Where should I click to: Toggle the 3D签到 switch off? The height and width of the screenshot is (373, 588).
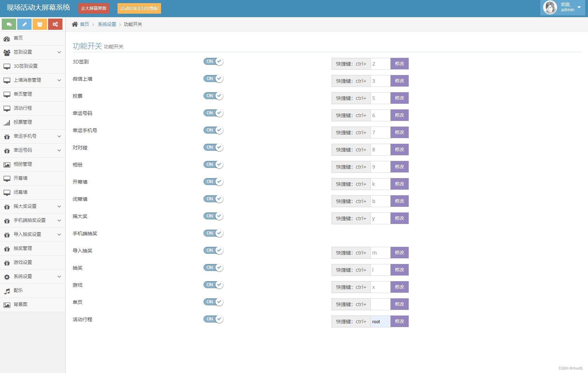(x=213, y=62)
